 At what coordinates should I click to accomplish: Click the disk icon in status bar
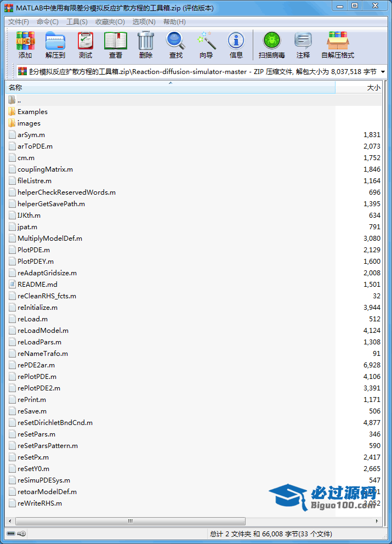11,534
